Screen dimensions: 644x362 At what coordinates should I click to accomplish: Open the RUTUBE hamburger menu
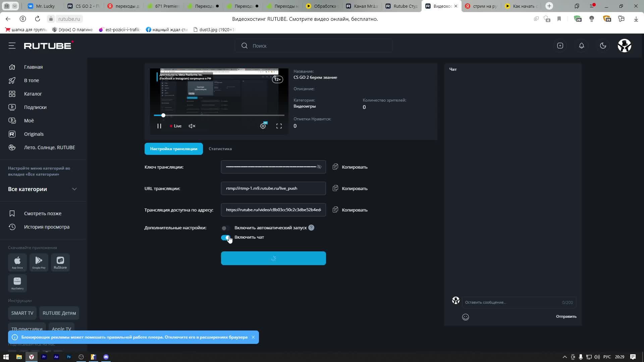pos(12,46)
